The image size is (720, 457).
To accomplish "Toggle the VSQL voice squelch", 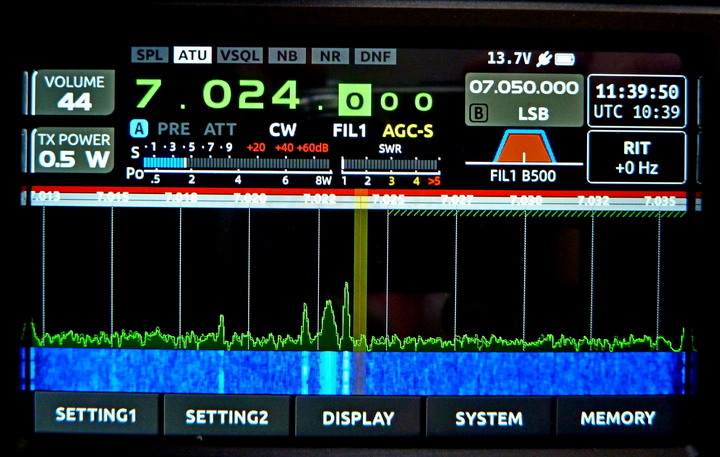I will pos(240,56).
